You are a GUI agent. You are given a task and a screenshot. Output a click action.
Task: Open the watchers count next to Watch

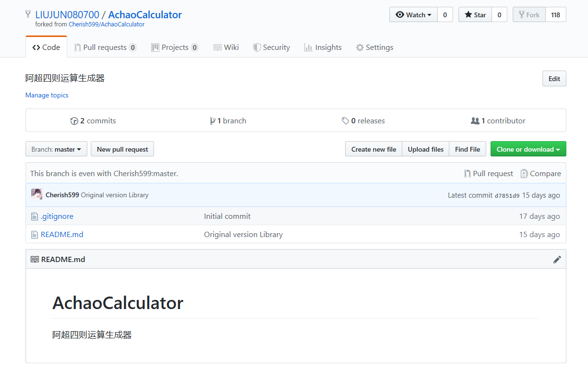click(445, 15)
